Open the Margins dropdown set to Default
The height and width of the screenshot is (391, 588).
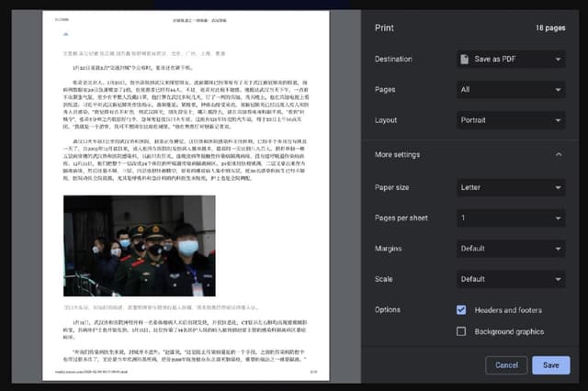coord(511,249)
